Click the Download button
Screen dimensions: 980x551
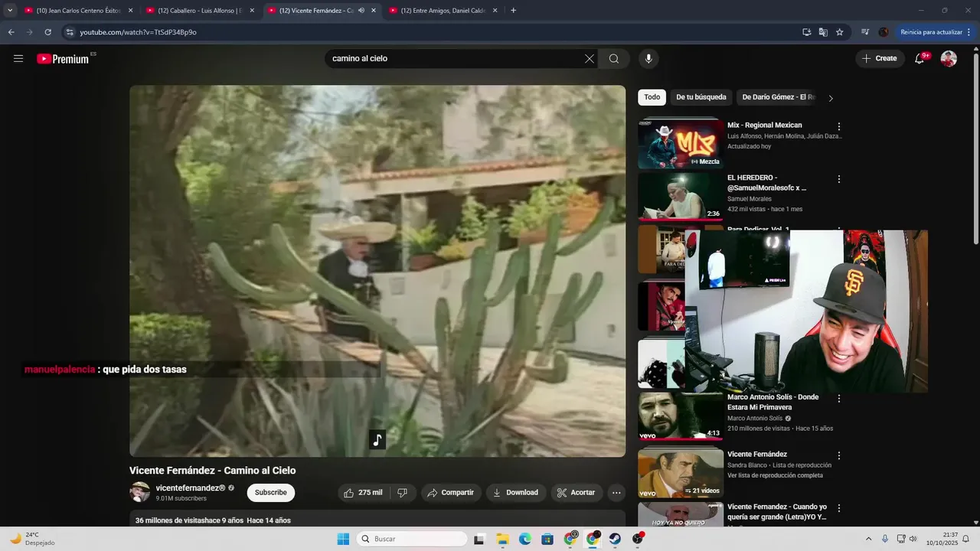pos(515,493)
